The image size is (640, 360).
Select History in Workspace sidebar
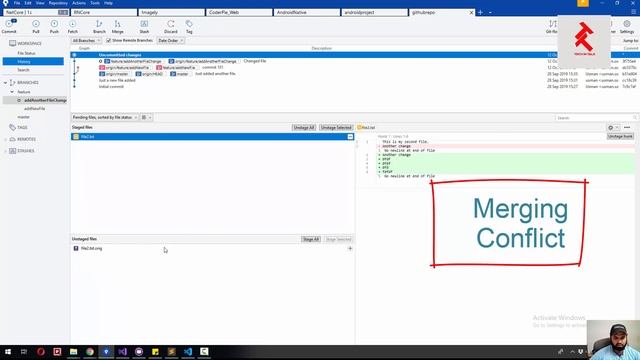click(33, 62)
